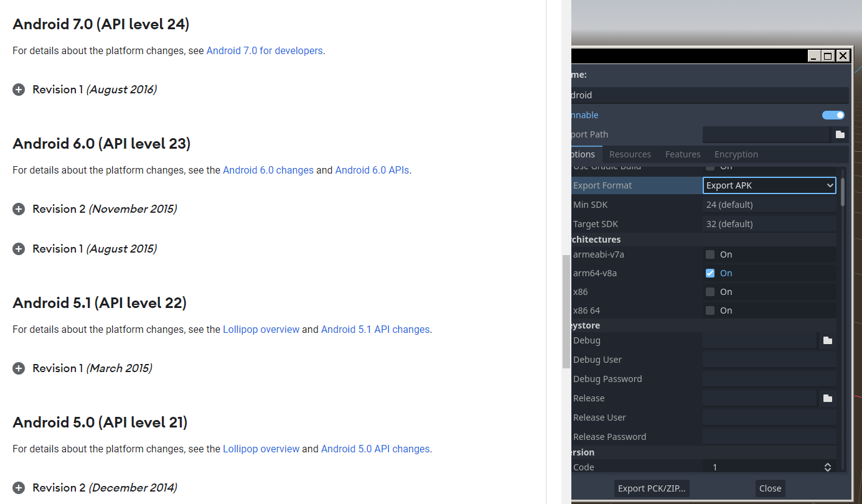Close the export window with X icon

point(843,56)
